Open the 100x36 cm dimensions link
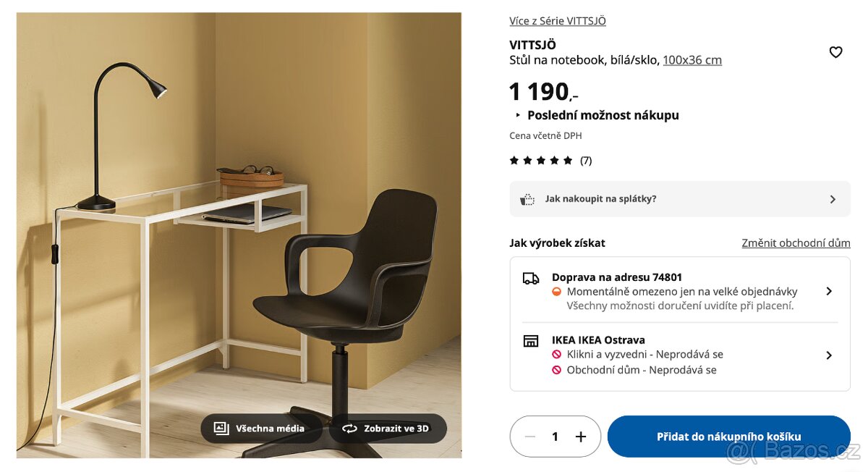Viewport: 868px width, 472px height. click(692, 60)
